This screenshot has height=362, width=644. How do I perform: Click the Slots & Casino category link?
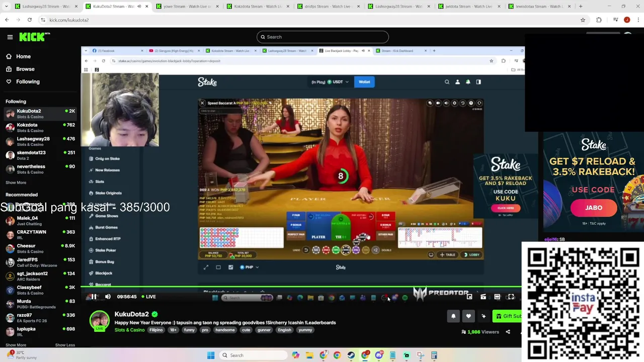pos(129,330)
